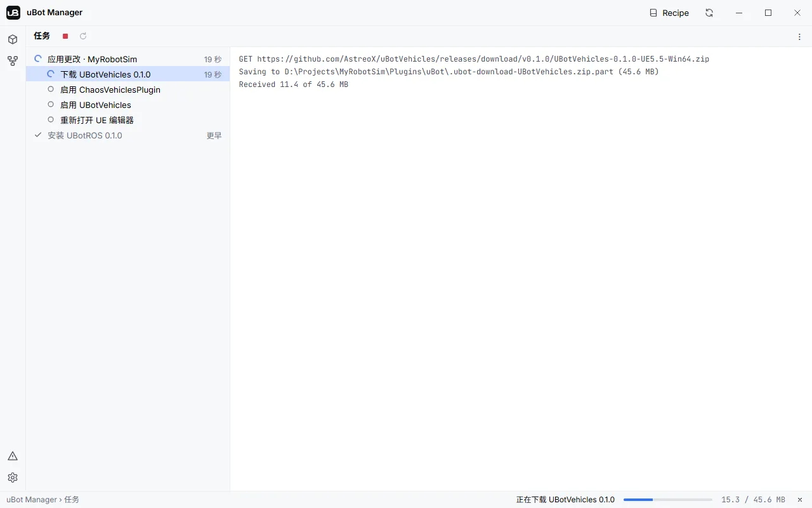This screenshot has height=508, width=812.
Task: Click the pending circle beside 启用 ChaosVehiclesPlugin
Action: tap(51, 90)
